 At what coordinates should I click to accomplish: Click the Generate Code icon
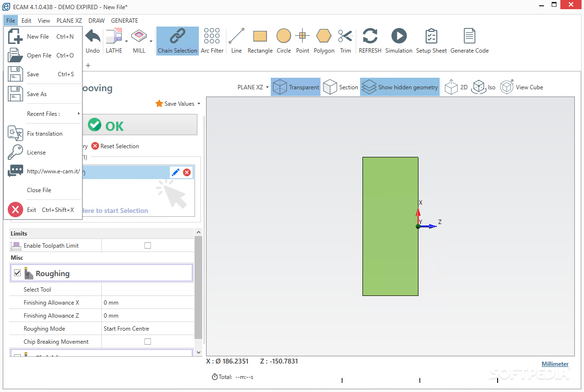470,41
